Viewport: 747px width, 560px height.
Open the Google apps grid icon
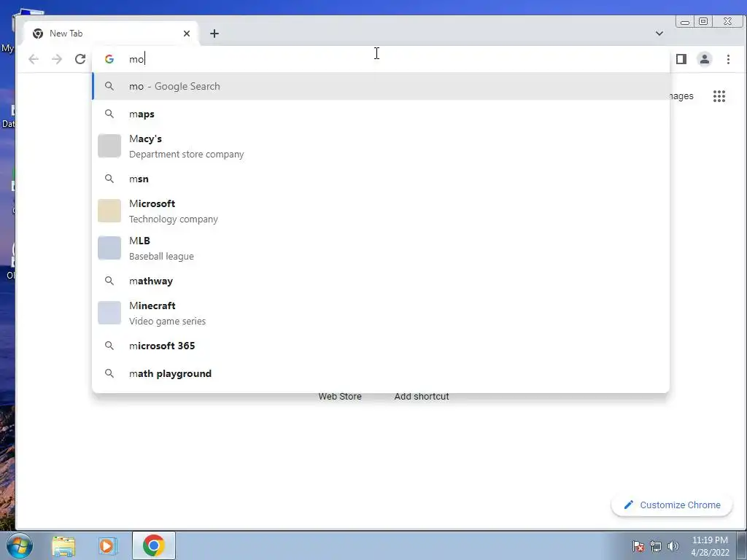[x=719, y=96]
